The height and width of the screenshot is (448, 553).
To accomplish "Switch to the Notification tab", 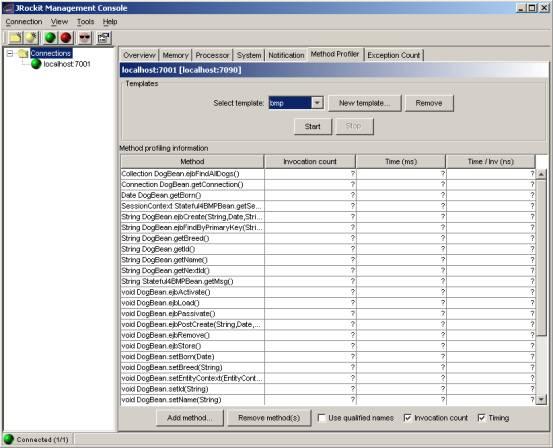I will coord(286,55).
